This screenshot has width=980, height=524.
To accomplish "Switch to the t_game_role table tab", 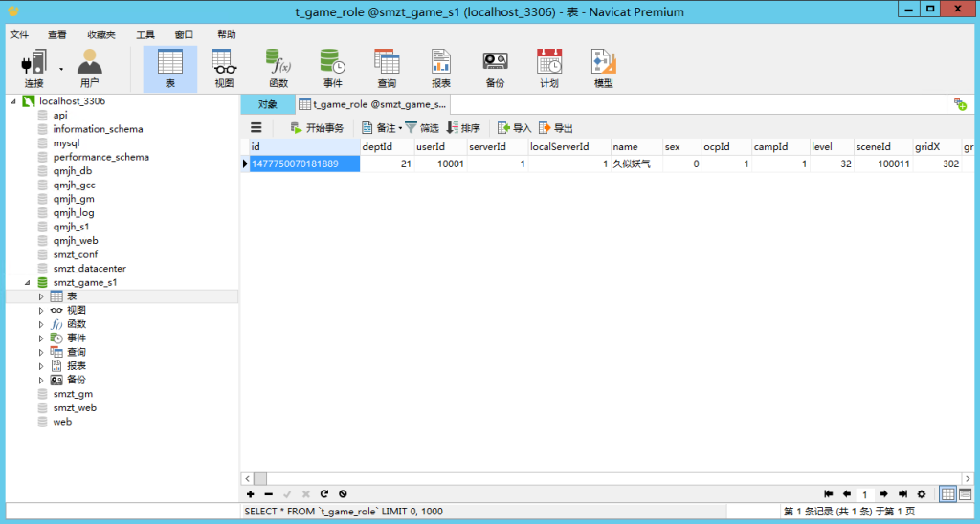I will point(373,104).
